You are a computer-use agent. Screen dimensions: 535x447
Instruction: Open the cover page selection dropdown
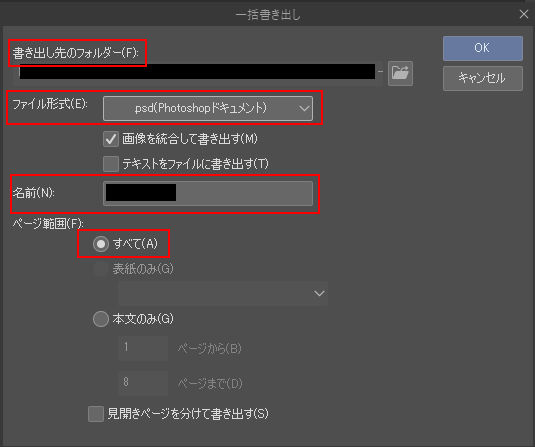[x=223, y=293]
